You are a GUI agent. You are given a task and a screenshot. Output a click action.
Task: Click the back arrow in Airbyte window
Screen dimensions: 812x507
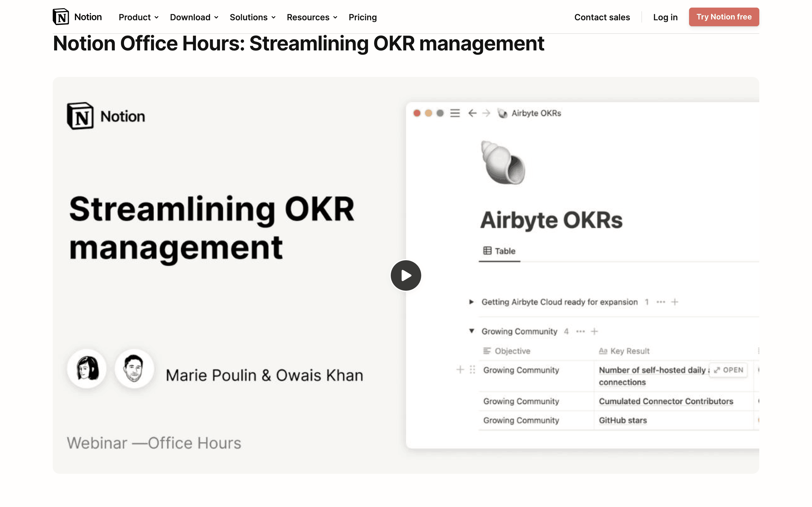(x=472, y=113)
